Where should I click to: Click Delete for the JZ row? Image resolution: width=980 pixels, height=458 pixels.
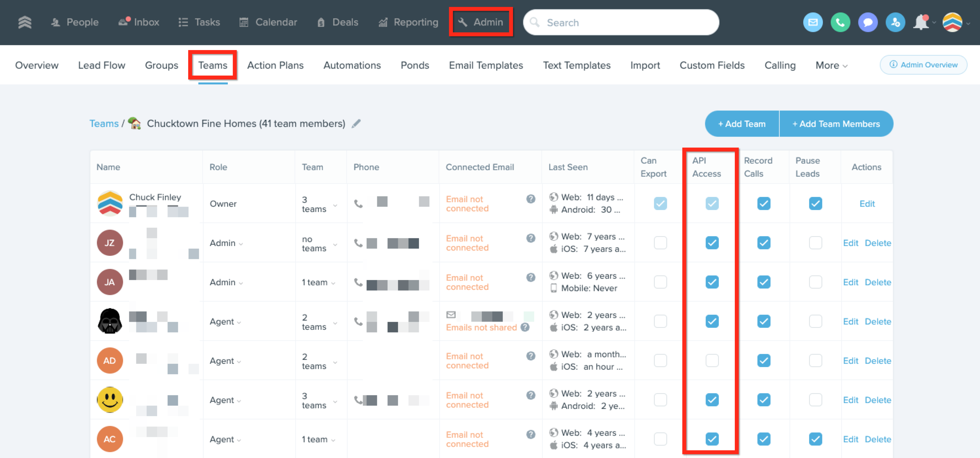point(878,243)
